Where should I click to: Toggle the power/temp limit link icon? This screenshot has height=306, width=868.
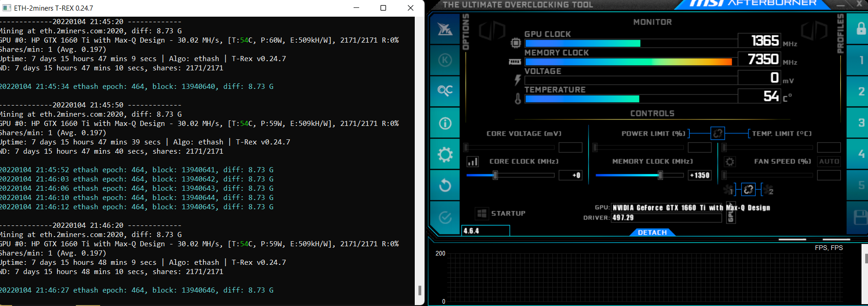coord(717,133)
